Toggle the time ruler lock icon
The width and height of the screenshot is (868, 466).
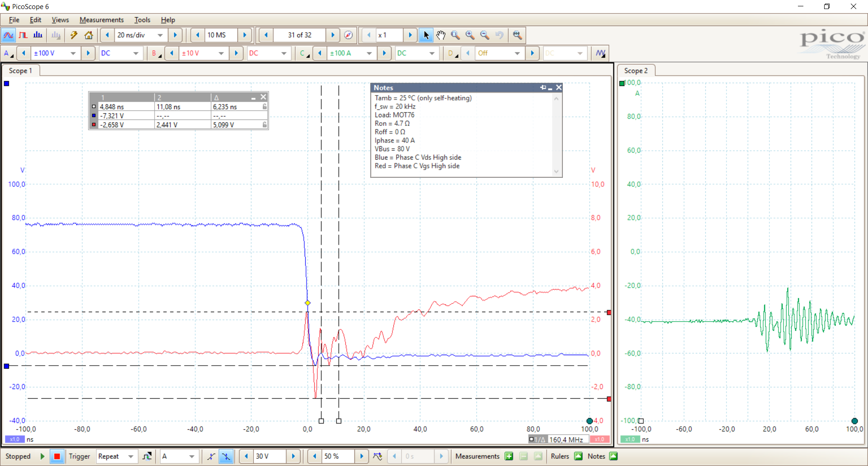pos(264,107)
